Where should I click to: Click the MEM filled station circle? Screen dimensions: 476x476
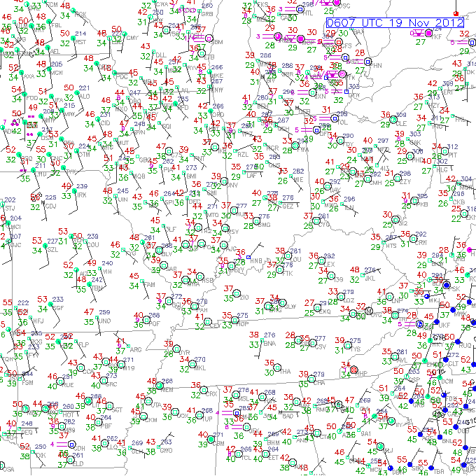(x=160, y=386)
